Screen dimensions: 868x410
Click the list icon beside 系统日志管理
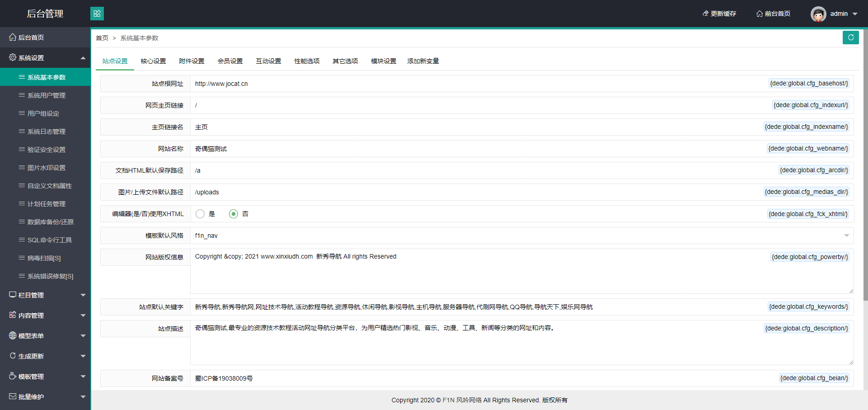point(22,131)
